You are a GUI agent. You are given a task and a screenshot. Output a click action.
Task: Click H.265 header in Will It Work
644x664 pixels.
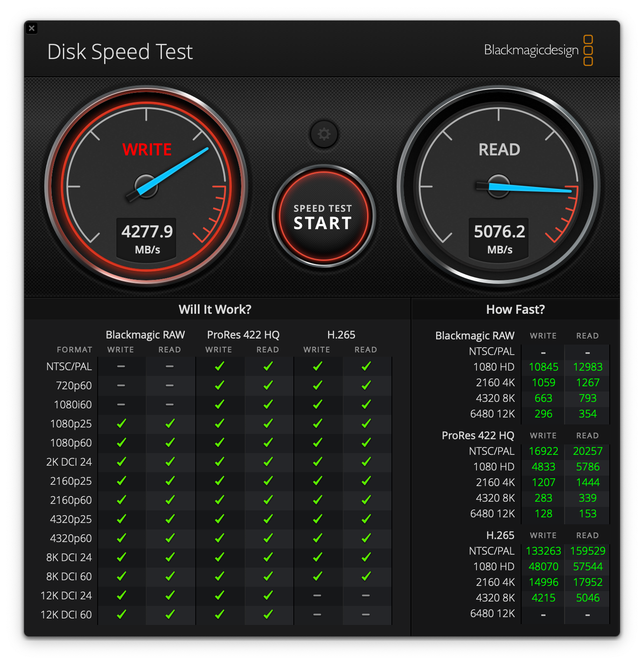tap(341, 335)
